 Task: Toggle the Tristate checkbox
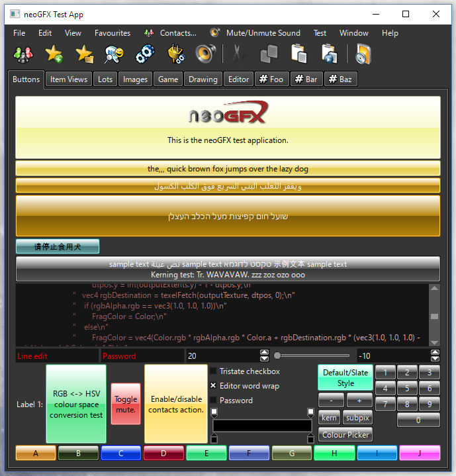pyautogui.click(x=213, y=371)
